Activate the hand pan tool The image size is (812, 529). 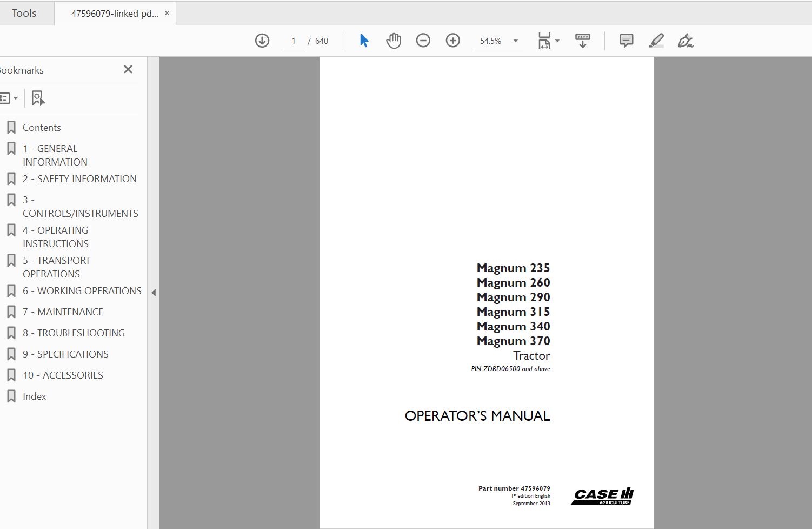click(x=394, y=41)
